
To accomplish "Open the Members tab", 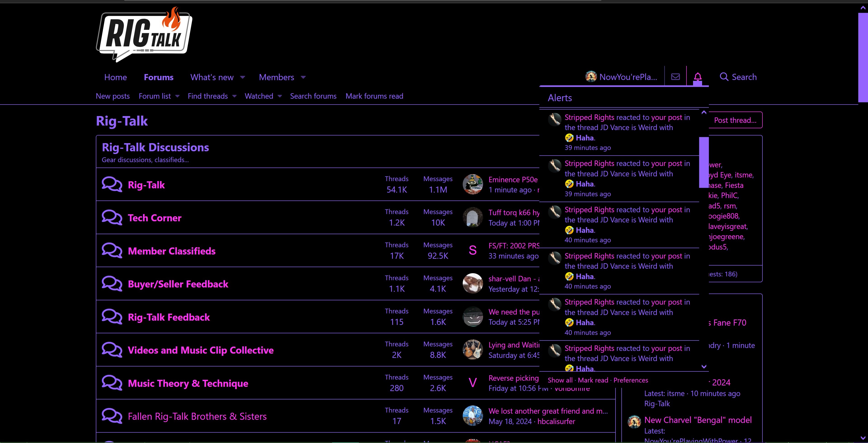I will point(277,77).
